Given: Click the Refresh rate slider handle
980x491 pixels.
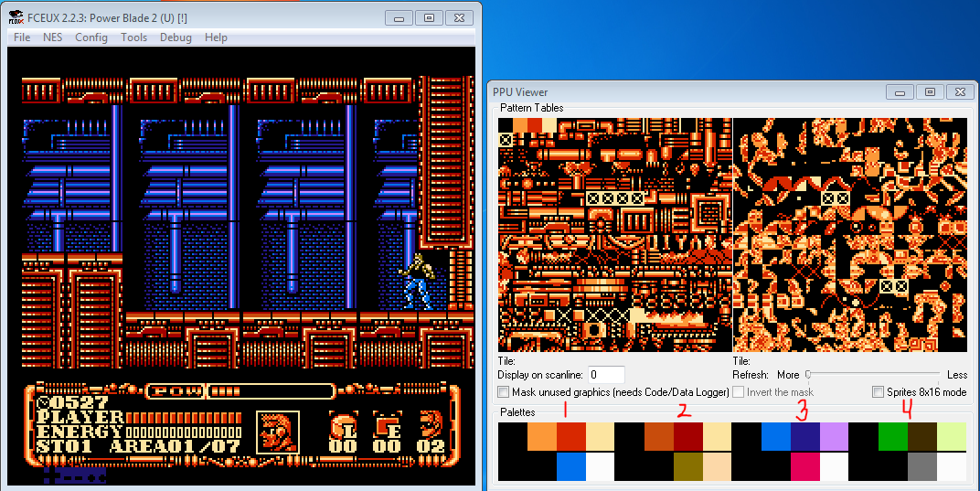Looking at the screenshot, I should [808, 375].
